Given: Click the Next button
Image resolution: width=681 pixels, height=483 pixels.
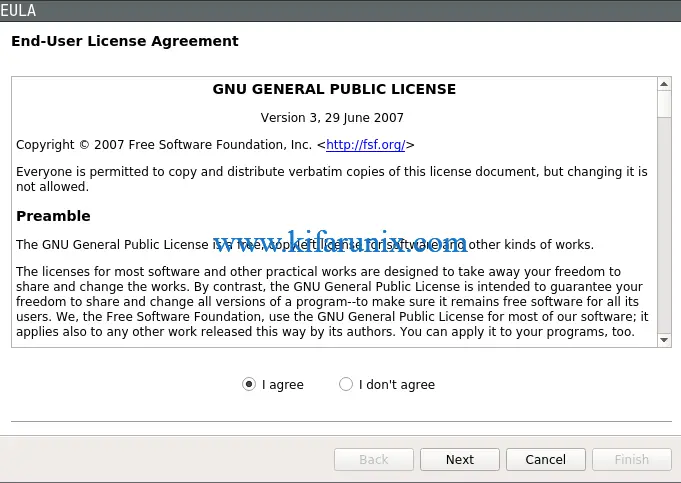Looking at the screenshot, I should pos(460,460).
